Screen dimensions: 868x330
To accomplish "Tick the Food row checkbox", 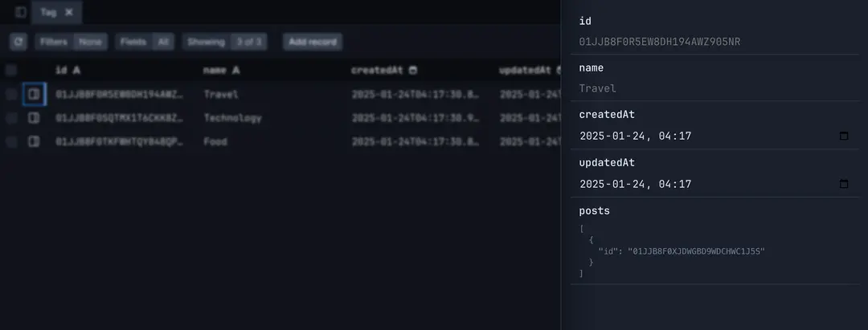I will (x=11, y=141).
